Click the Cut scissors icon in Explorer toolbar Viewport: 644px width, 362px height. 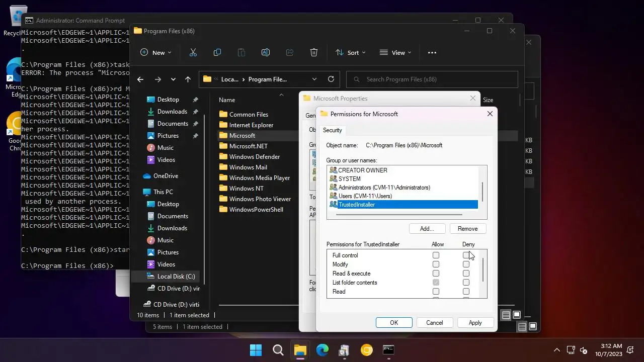tap(193, 52)
